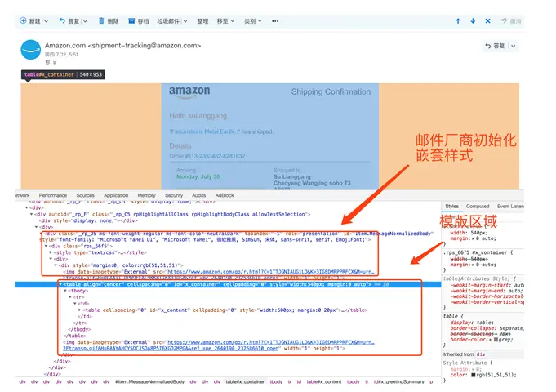Open the 新建 dropdown arrow
Image resolution: width=556 pixels, height=392 pixels.
[x=46, y=21]
